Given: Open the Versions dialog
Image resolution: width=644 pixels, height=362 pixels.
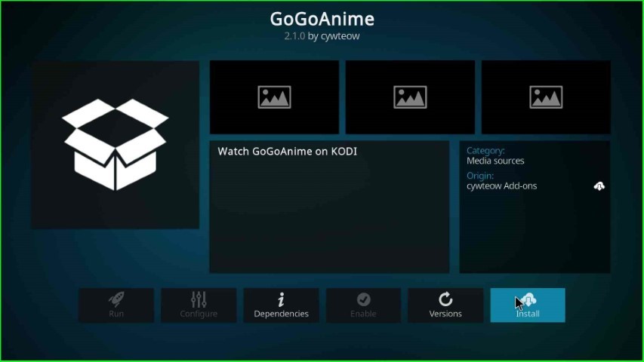Looking at the screenshot, I should point(445,305).
